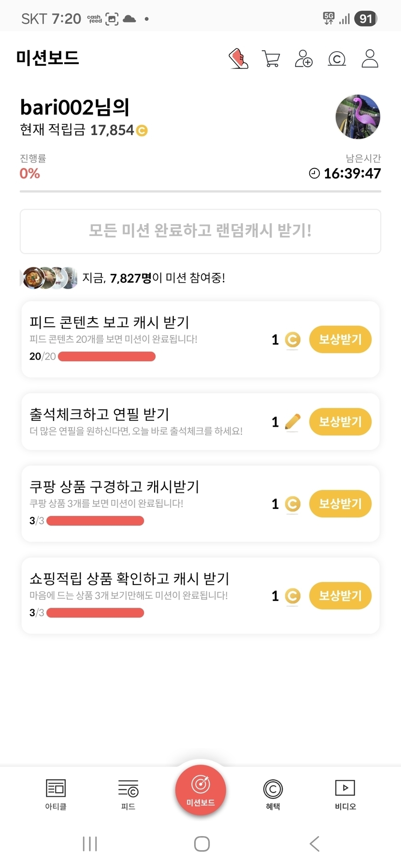Claim pencil reward for attendance check

(x=340, y=421)
